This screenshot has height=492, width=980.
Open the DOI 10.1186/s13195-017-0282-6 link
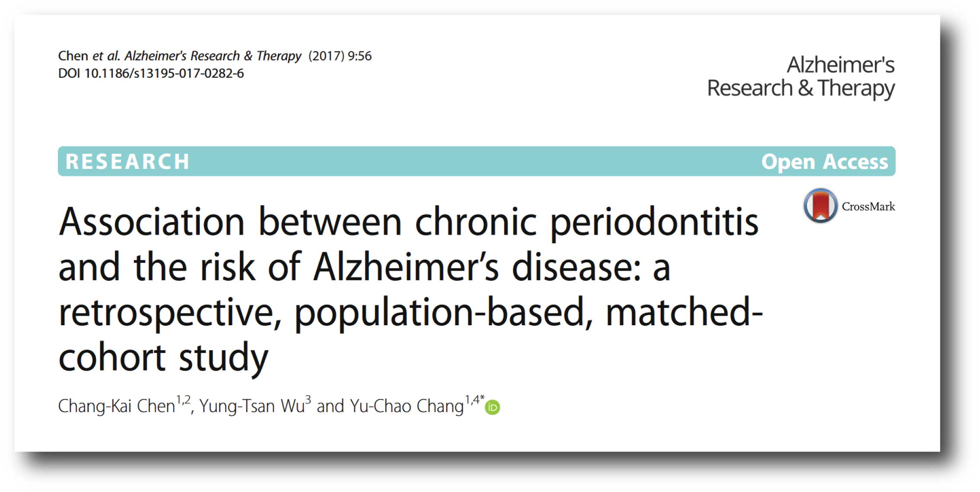coord(151,73)
